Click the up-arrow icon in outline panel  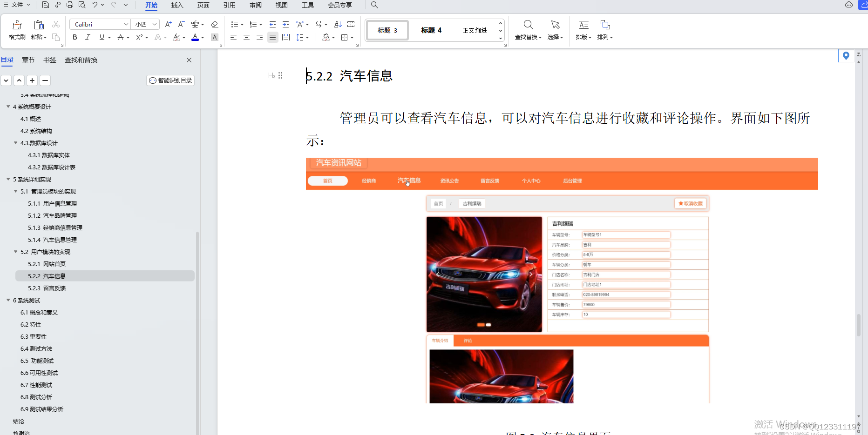tap(19, 80)
